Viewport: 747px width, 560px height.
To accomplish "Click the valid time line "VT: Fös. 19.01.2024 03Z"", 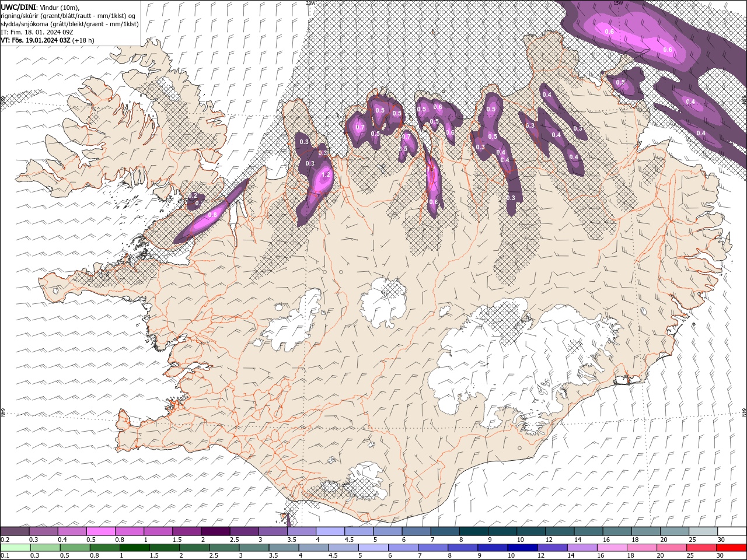I will (x=36, y=40).
